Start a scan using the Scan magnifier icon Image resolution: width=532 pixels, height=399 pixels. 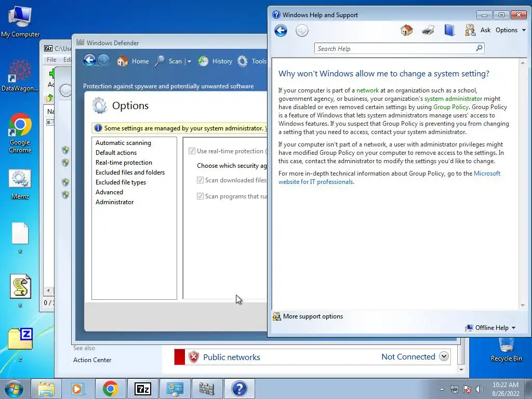click(160, 61)
